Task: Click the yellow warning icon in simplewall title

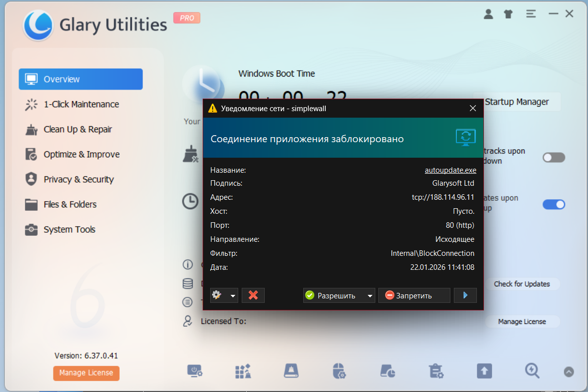Action: click(213, 109)
